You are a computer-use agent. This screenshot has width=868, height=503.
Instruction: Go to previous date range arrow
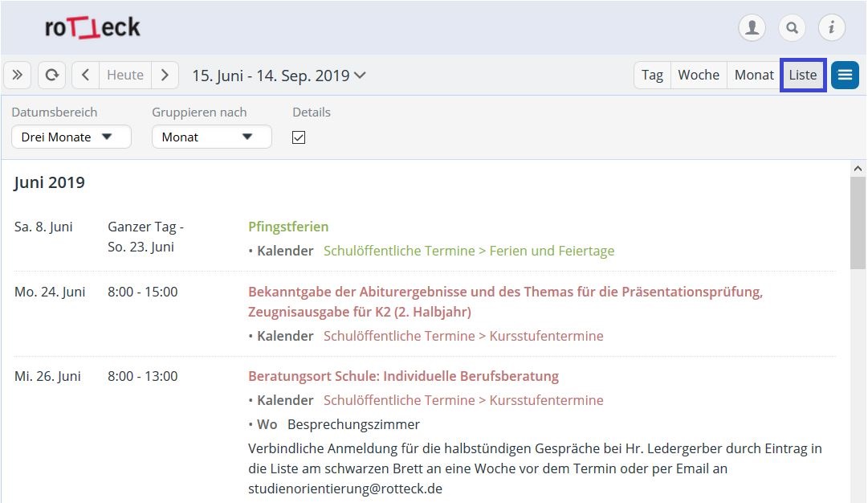(86, 75)
